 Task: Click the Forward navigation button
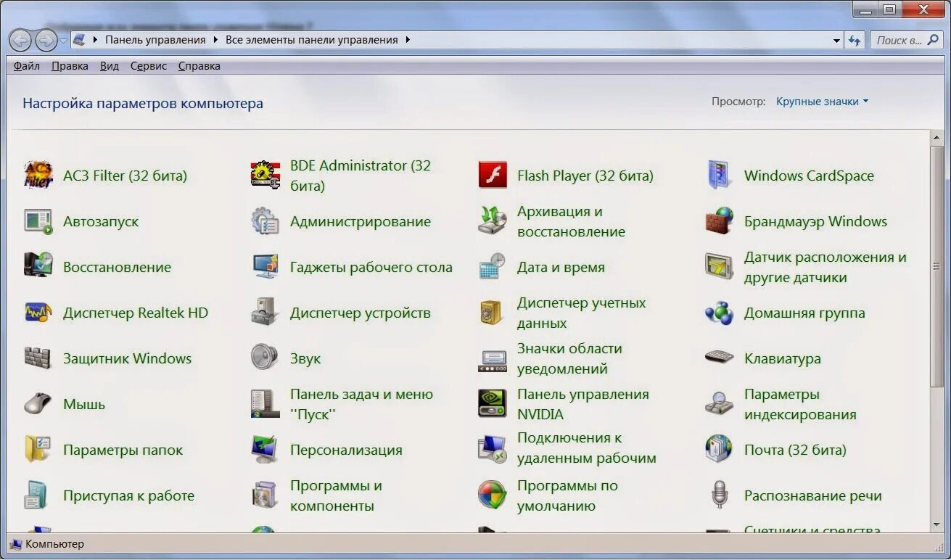tap(46, 41)
